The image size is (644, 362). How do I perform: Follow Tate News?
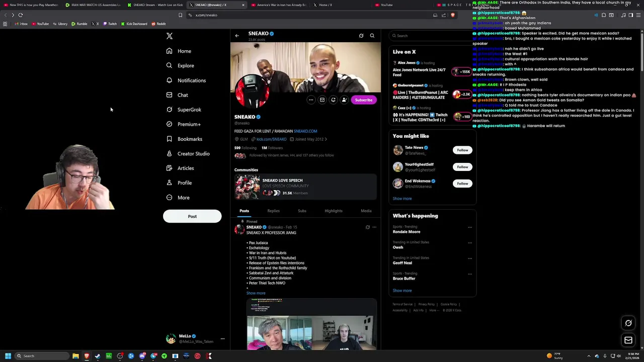click(462, 150)
